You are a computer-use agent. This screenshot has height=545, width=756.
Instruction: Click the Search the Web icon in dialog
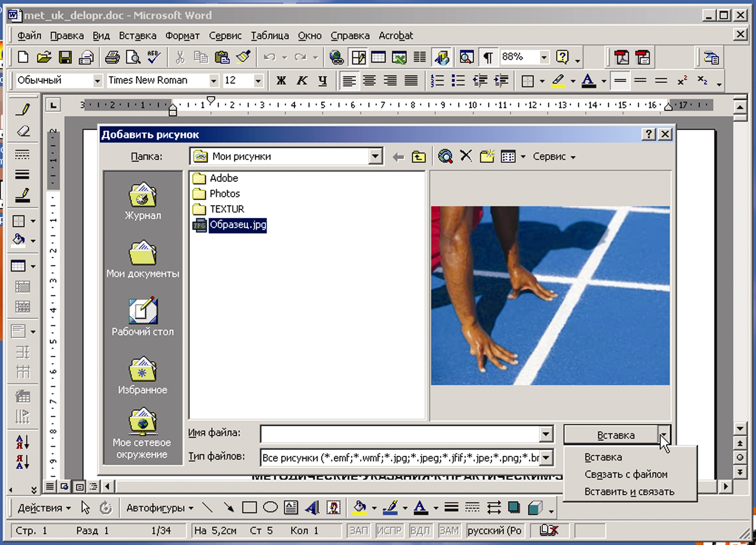coord(445,157)
